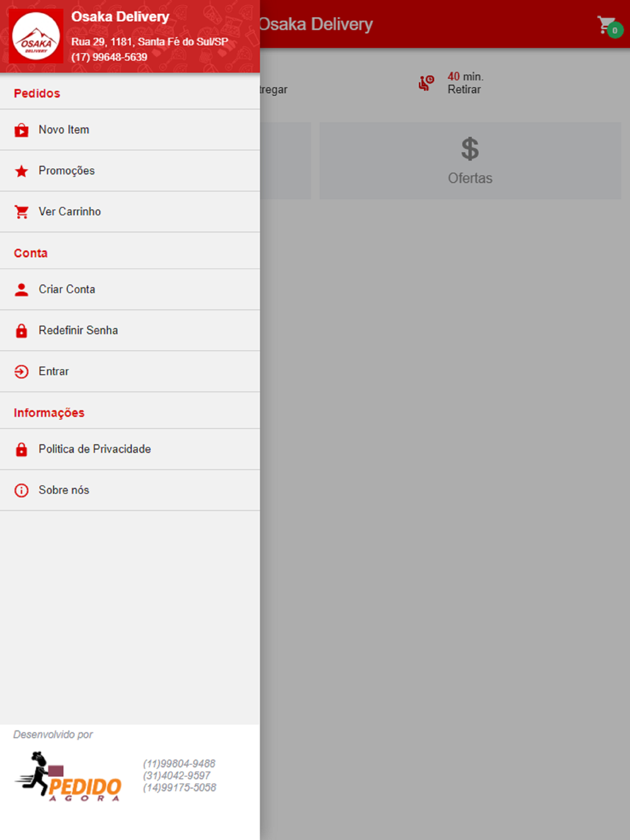Click the person icon for Criar Conta
The image size is (630, 840).
coord(21,290)
